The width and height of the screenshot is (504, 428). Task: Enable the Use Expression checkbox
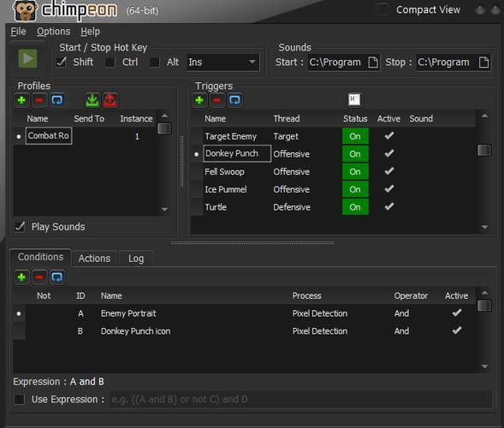[20, 400]
